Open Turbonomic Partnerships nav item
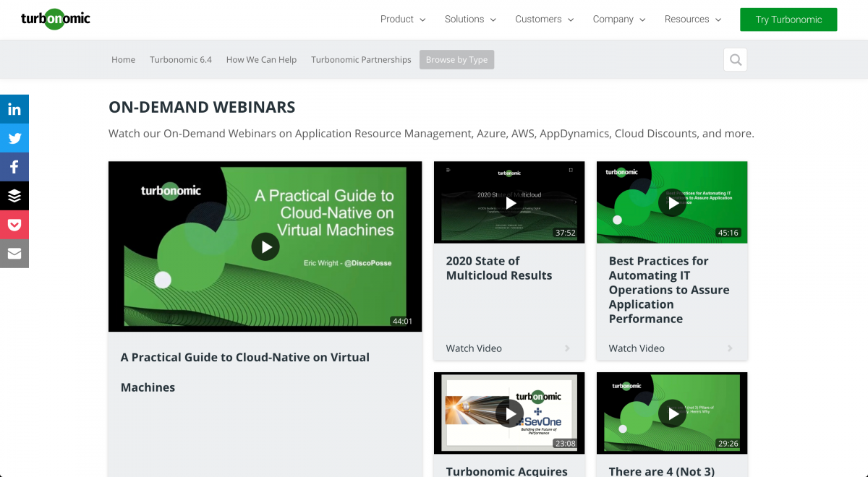The height and width of the screenshot is (477, 868). pos(361,60)
